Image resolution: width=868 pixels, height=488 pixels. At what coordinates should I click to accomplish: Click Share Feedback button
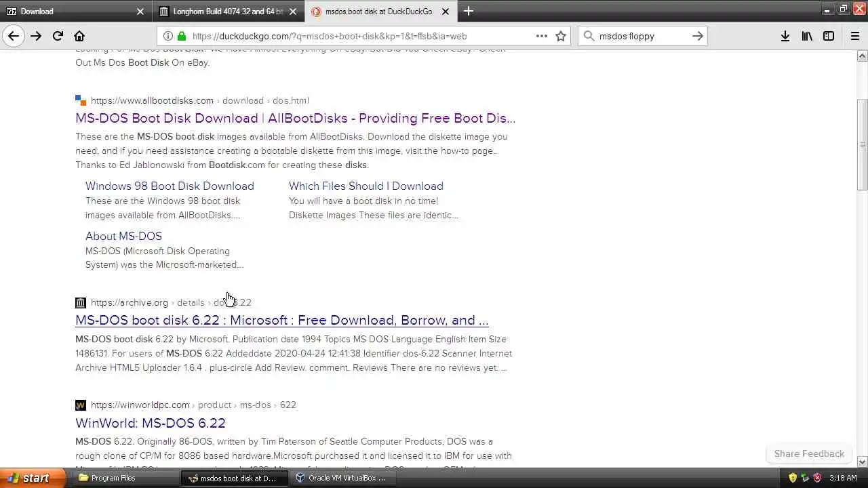(x=809, y=453)
